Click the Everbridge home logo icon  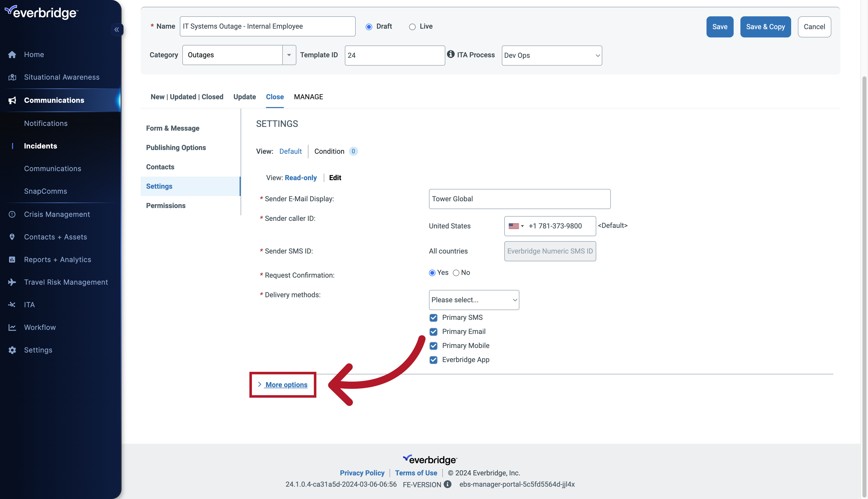click(41, 12)
